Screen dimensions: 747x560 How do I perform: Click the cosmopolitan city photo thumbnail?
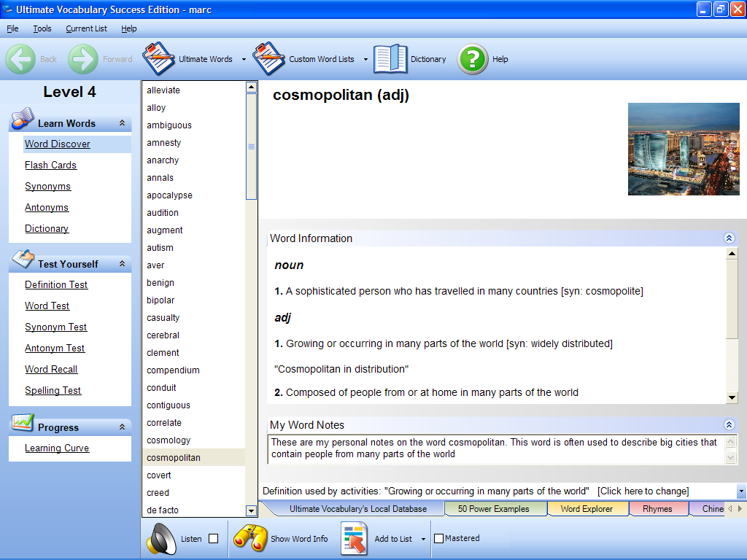coord(684,149)
